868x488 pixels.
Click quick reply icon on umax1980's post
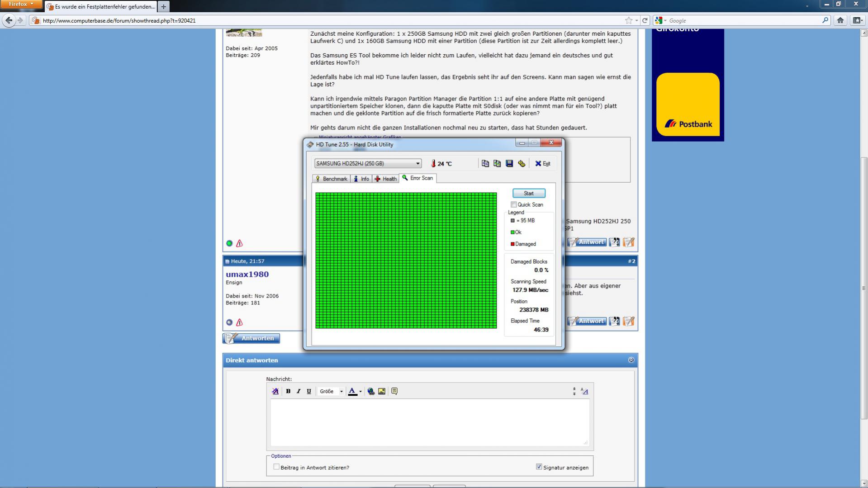click(x=629, y=322)
